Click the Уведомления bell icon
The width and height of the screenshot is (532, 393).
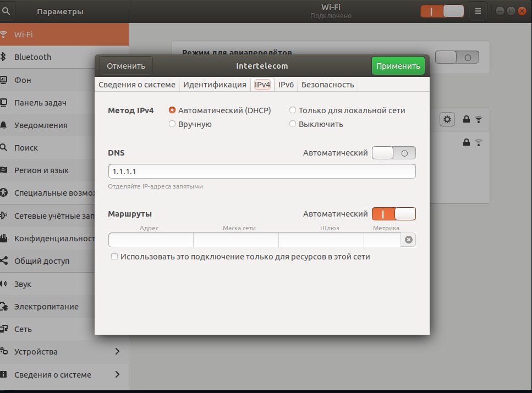coord(3,125)
